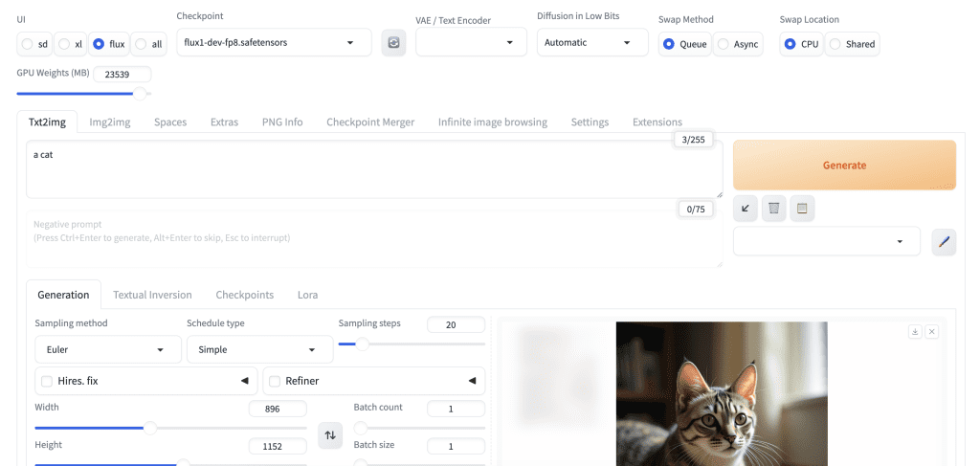The image size is (980, 466).
Task: Edit the Height value field
Action: pyautogui.click(x=278, y=447)
